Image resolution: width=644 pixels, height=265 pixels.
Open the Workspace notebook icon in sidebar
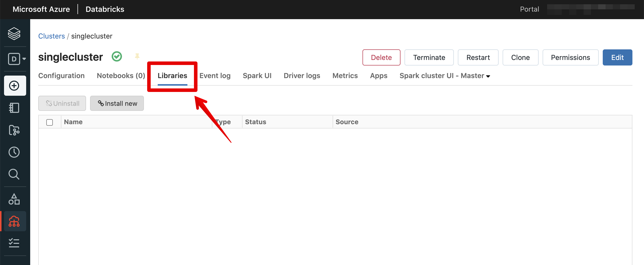coord(14,108)
